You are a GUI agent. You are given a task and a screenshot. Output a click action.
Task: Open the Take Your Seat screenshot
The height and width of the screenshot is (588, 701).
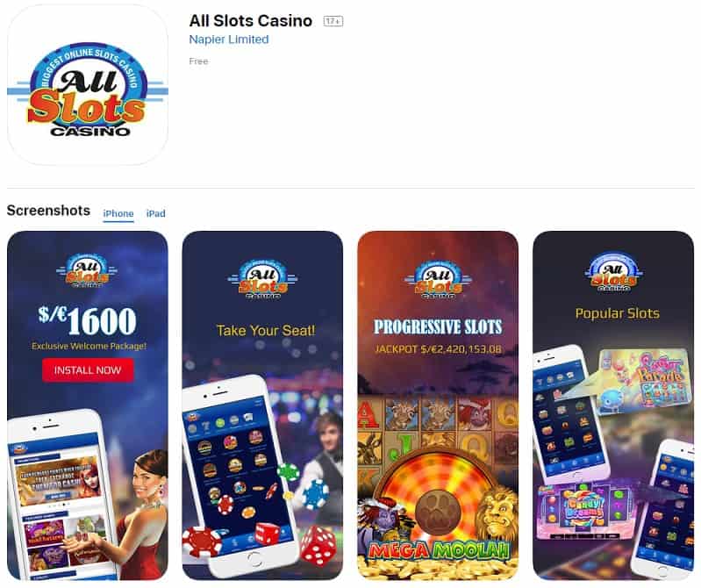(x=263, y=405)
